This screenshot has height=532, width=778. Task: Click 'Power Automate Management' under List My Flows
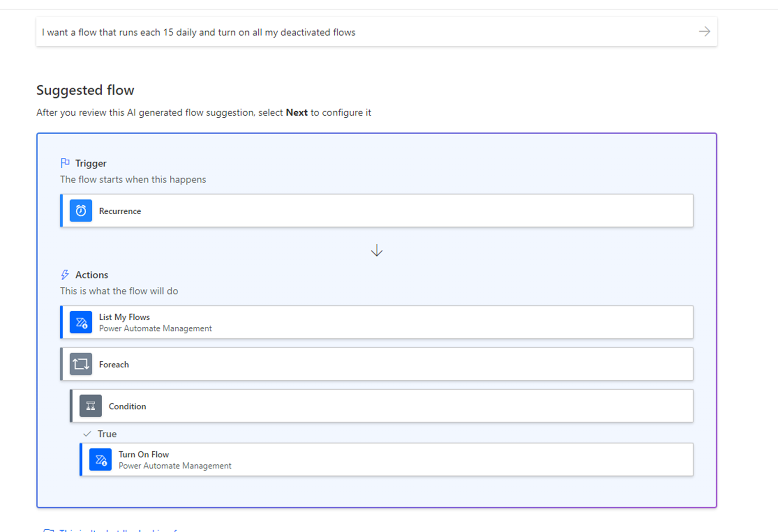tap(155, 328)
